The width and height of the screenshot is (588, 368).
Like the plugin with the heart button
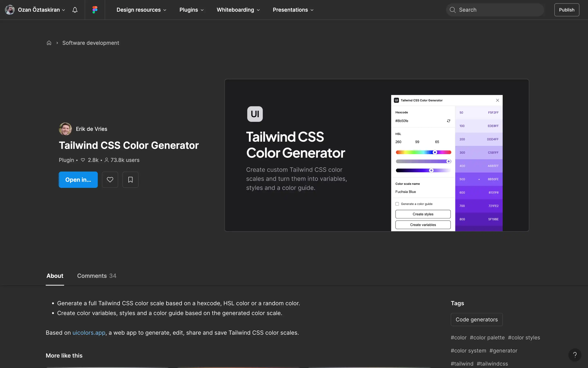point(110,180)
